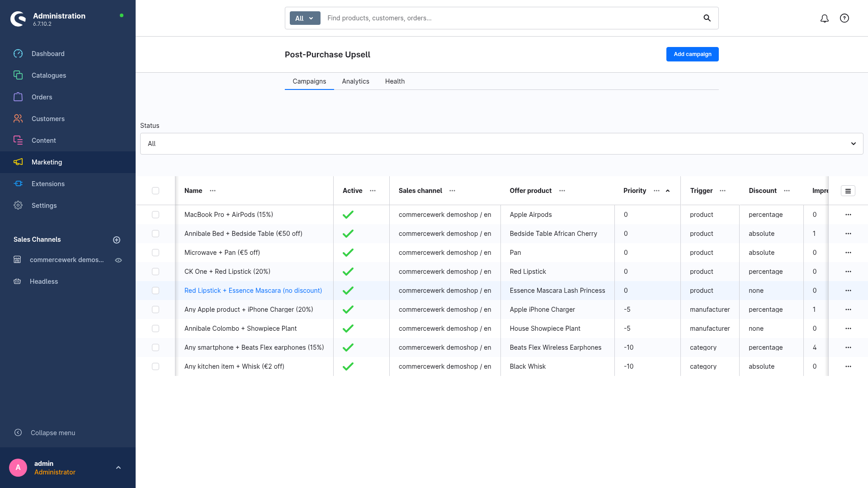Toggle Priority column sort arrow
This screenshot has width=868, height=488.
(668, 191)
